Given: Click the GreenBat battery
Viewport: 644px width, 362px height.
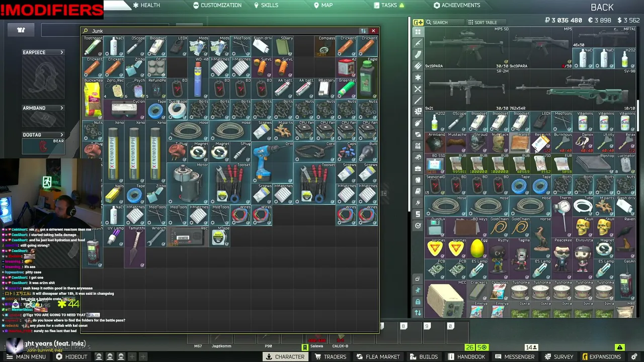Looking at the screenshot, I should (346, 88).
